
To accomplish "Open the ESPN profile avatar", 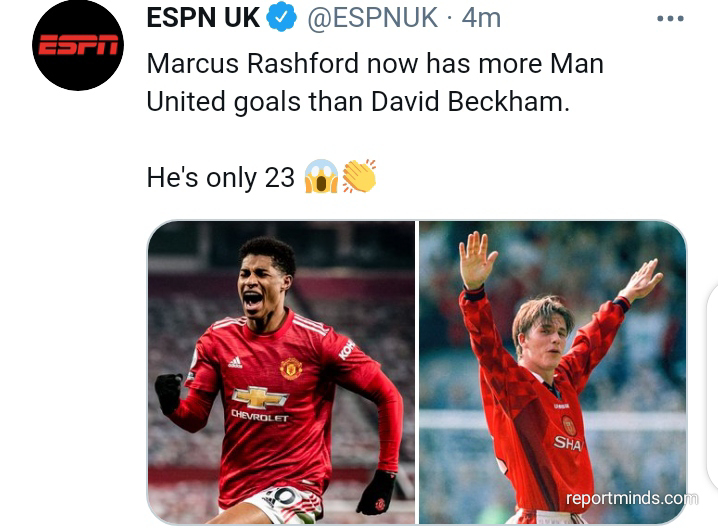I will [78, 45].
